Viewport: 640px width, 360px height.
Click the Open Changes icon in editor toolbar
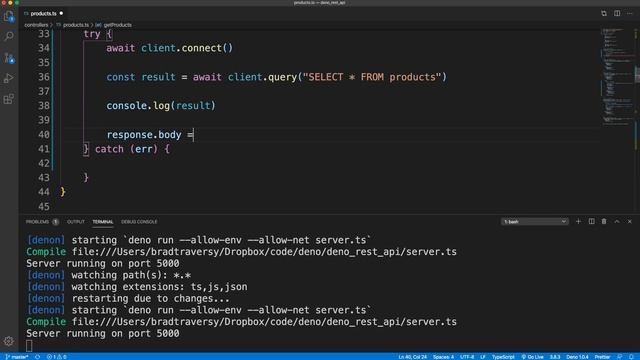[x=604, y=13]
